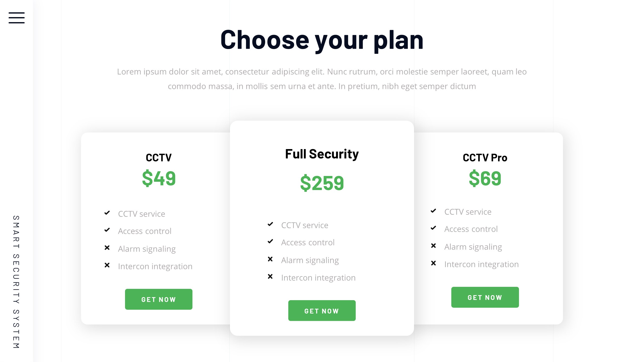Click the checkmark beside Access control in CCTV plan
The height and width of the screenshot is (362, 644).
pos(107,230)
